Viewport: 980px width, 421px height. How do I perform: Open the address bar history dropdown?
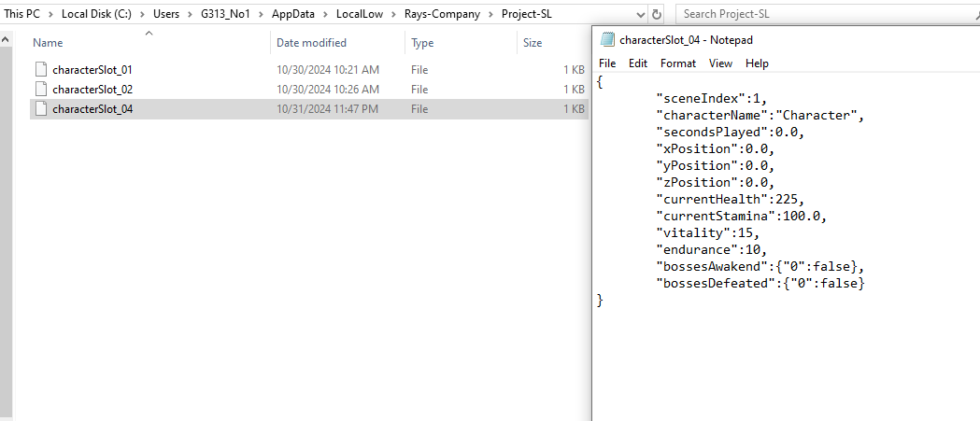(641, 14)
